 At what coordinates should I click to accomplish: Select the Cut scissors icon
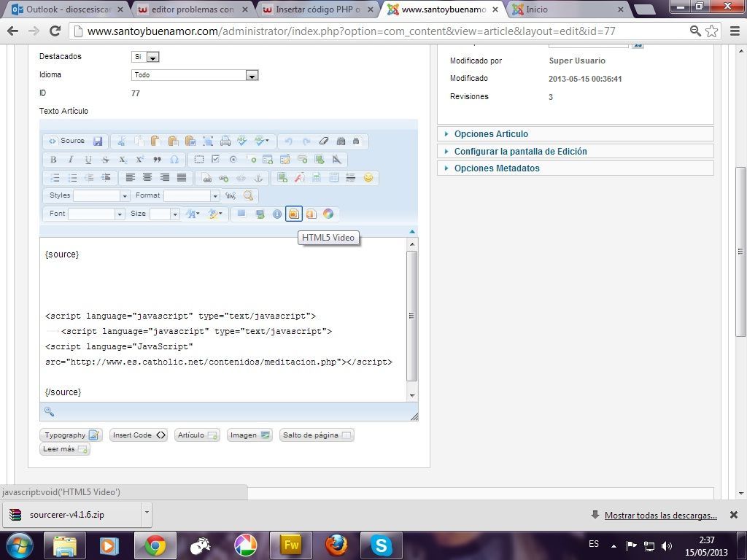(122, 141)
